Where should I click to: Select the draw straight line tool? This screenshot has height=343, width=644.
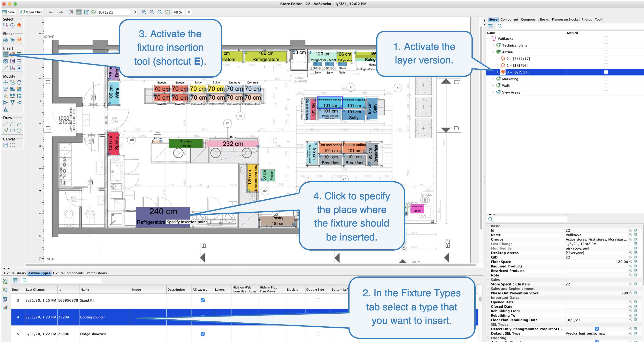(x=6, y=124)
